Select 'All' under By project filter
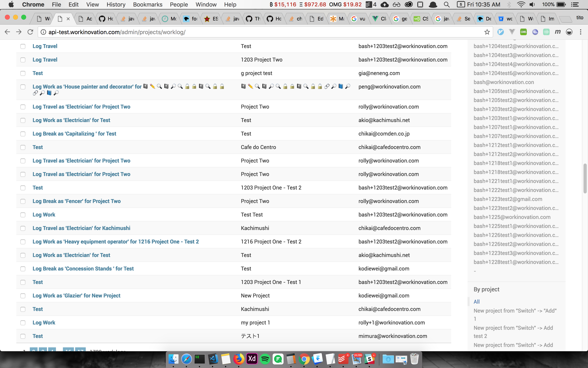Viewport: 588px width, 368px height. coord(477,302)
